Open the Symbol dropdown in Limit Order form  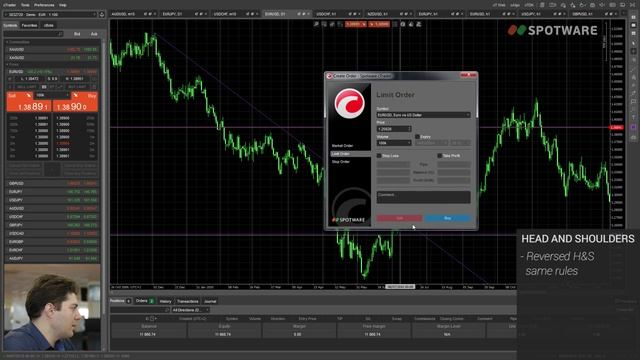coord(423,115)
